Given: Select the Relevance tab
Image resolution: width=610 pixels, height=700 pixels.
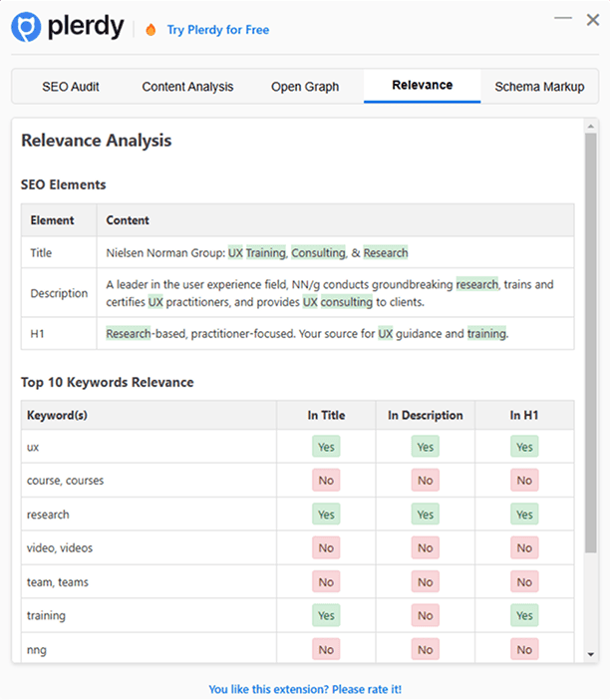Looking at the screenshot, I should (x=423, y=86).
